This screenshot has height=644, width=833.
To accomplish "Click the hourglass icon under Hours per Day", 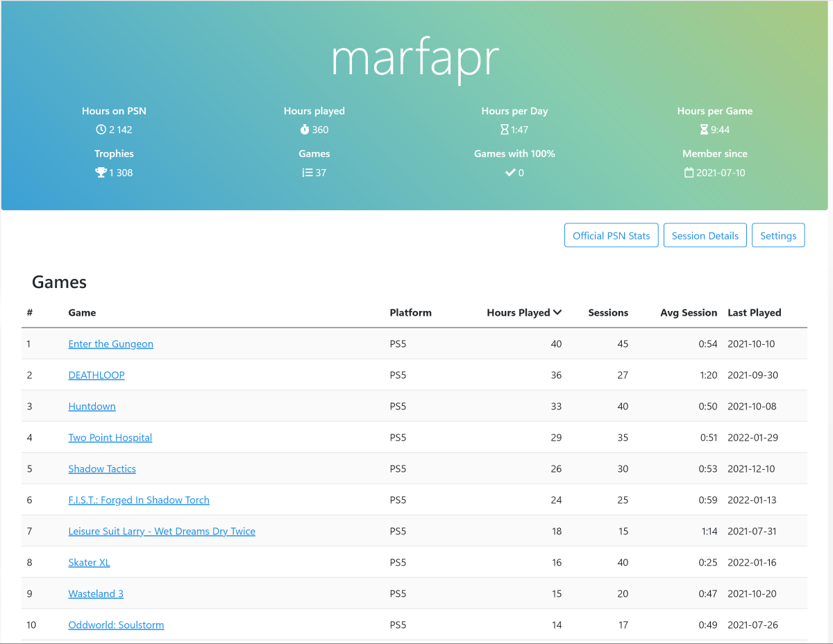I will coord(505,130).
